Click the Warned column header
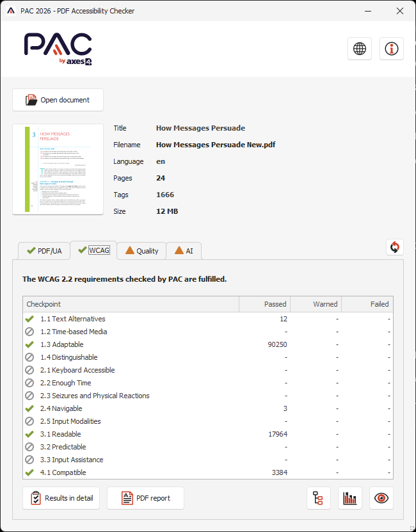 click(x=316, y=304)
